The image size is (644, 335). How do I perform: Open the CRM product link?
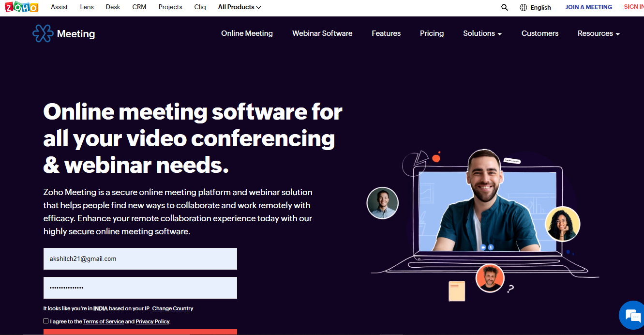[139, 7]
